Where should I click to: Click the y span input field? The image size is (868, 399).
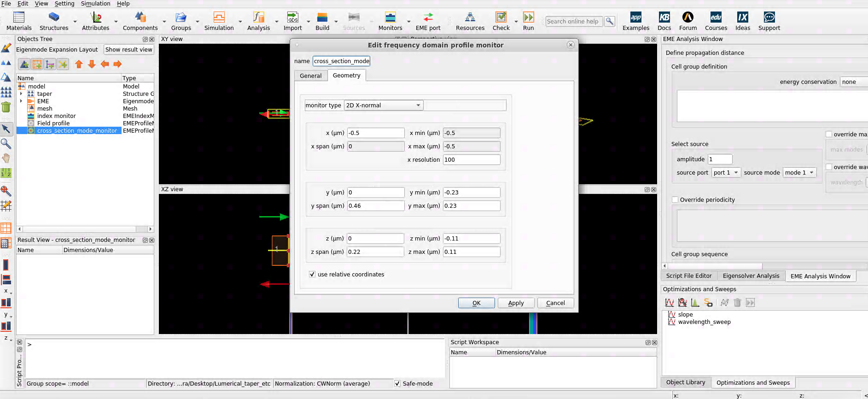coord(375,205)
